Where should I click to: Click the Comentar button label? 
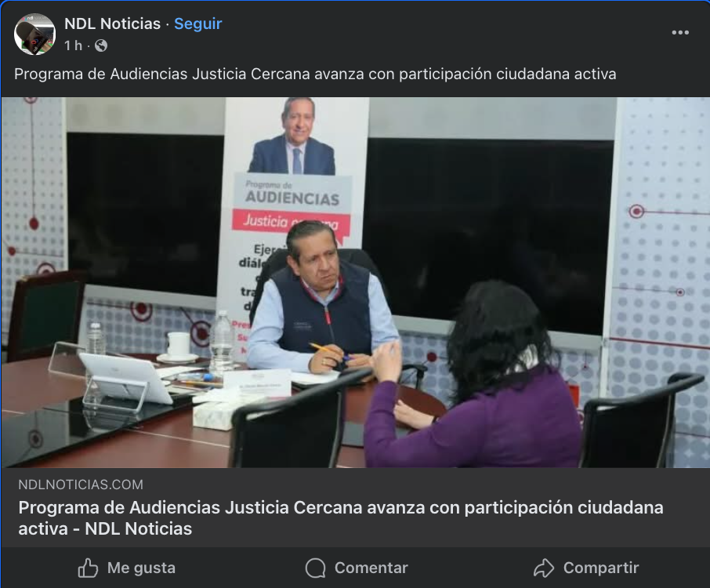click(371, 568)
